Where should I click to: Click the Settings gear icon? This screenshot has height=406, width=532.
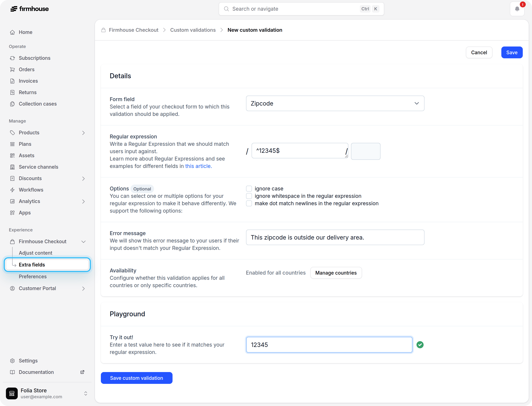[x=12, y=361]
